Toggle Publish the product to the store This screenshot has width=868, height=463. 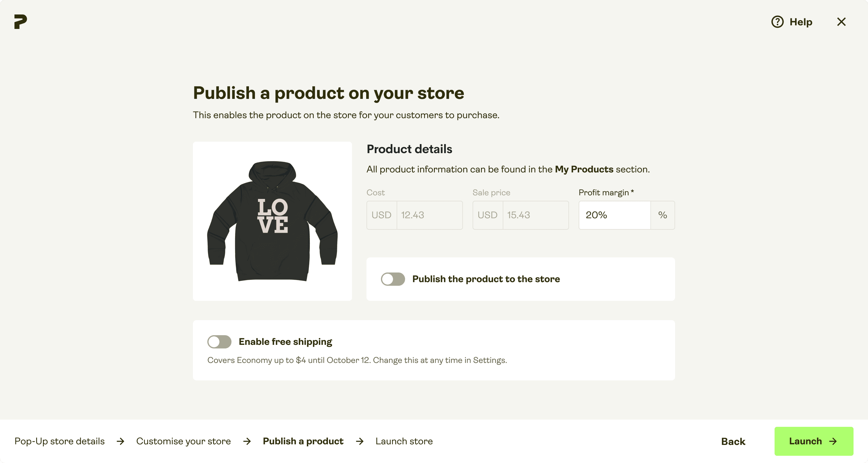click(393, 279)
